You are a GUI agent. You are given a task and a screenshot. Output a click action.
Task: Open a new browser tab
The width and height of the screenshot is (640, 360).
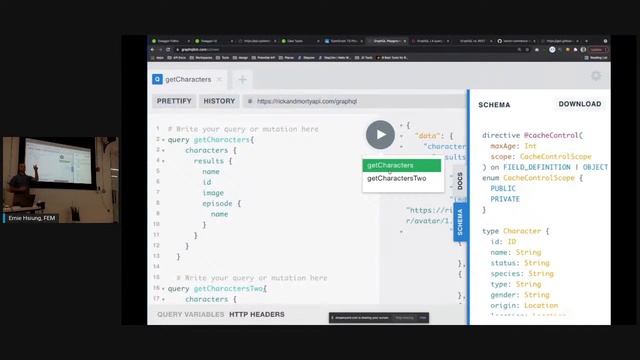587,41
